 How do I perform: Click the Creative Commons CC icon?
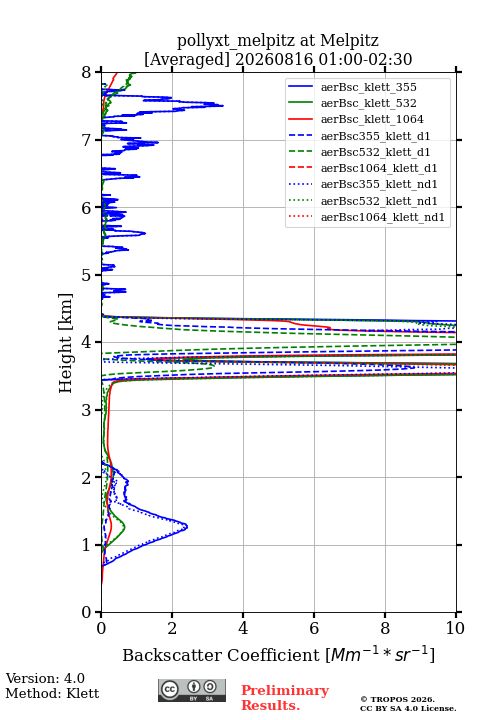169,689
